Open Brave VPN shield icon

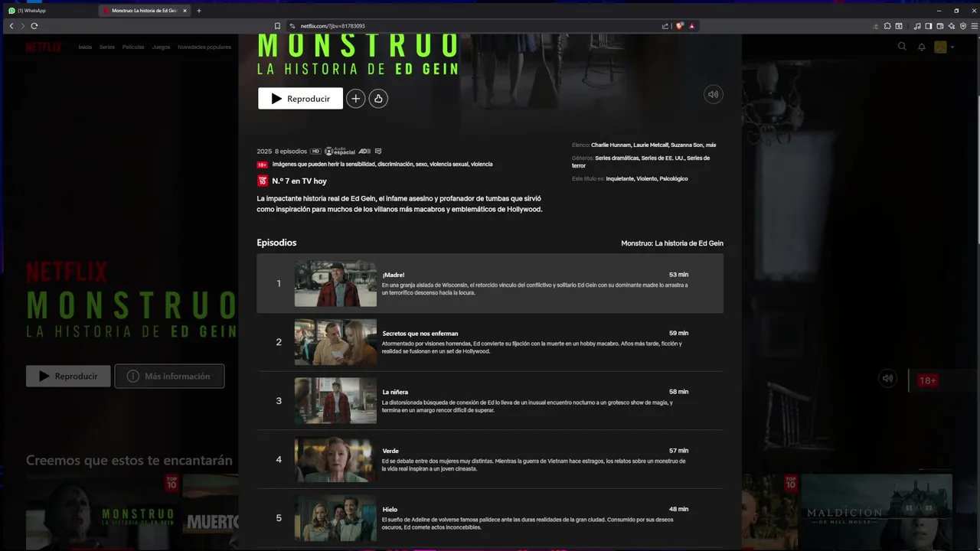(x=963, y=26)
